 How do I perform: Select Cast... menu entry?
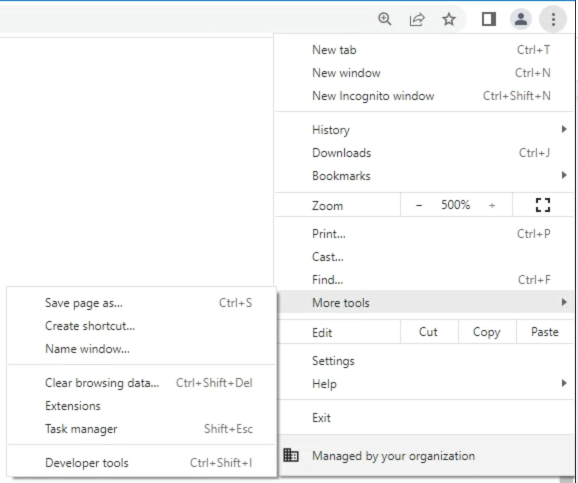[x=424, y=257]
